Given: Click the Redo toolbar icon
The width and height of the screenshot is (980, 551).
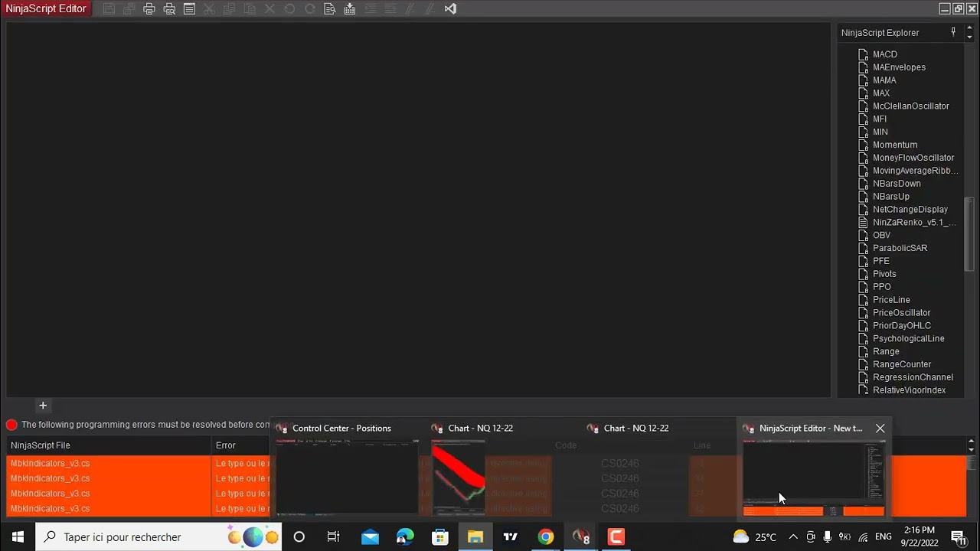Looking at the screenshot, I should [309, 9].
